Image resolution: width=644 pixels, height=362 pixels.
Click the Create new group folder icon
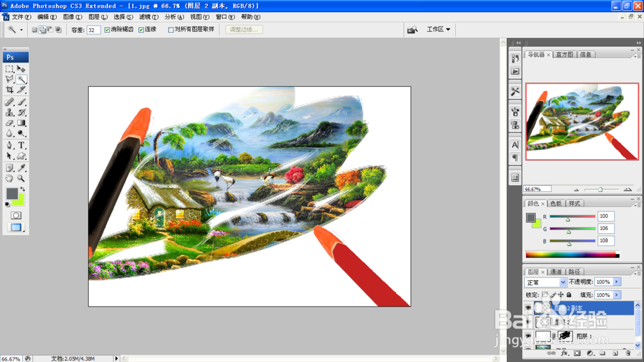(x=603, y=353)
